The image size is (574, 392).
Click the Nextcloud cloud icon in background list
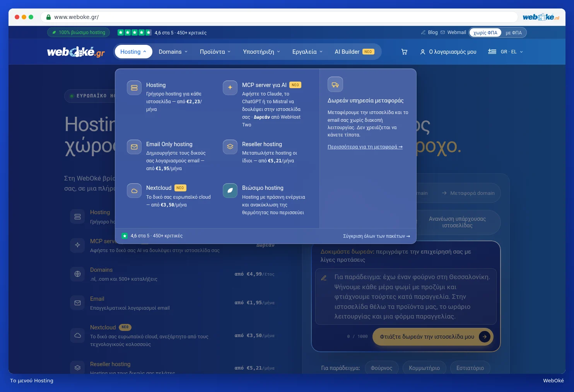click(x=77, y=336)
